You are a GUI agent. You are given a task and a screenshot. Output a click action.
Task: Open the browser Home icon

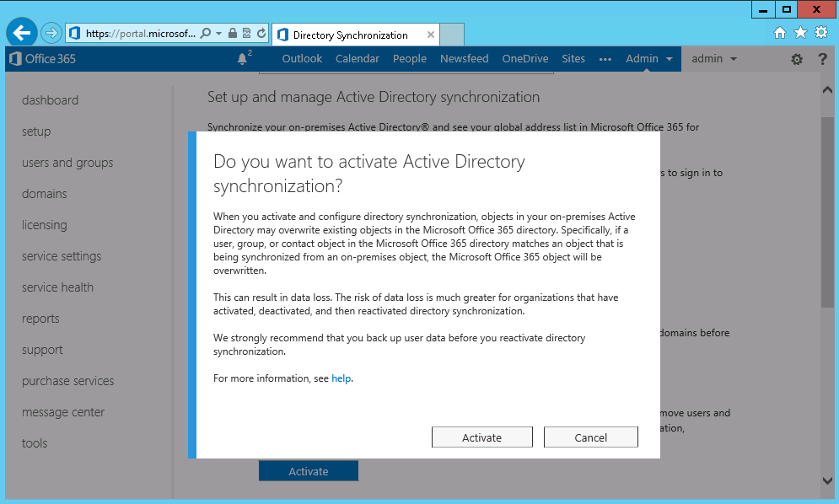[x=780, y=33]
